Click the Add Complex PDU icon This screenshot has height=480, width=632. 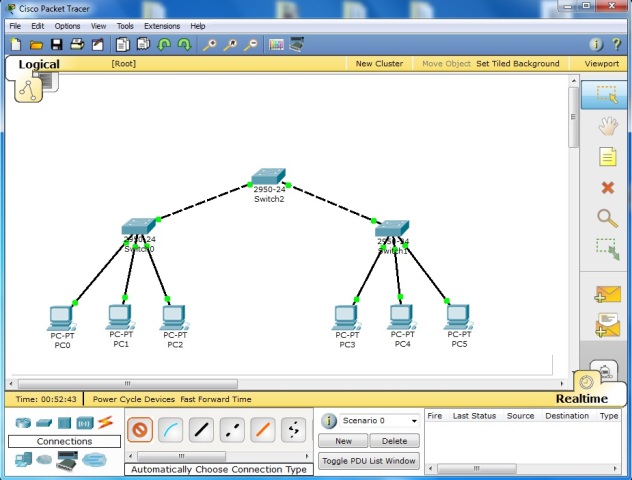[x=606, y=326]
